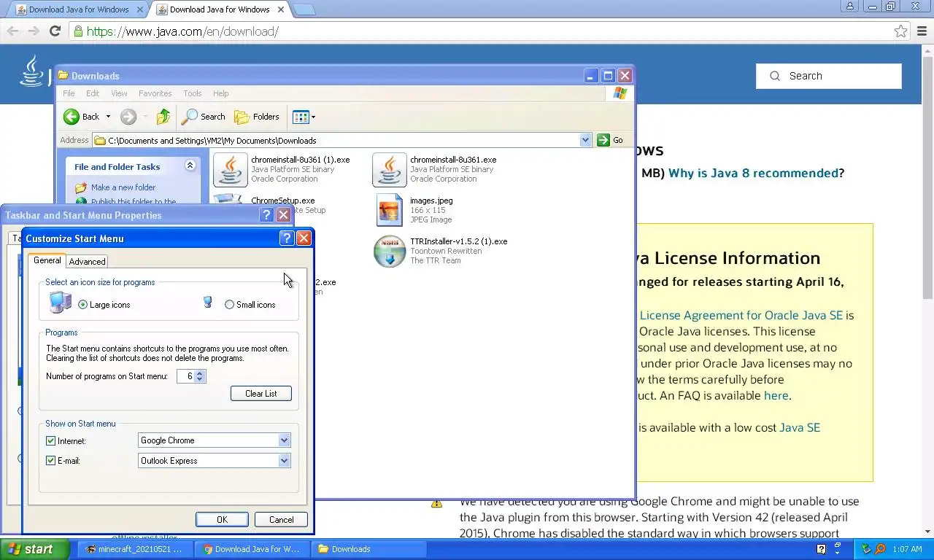
Task: Click the help question mark in Customize Start Menu
Action: [287, 238]
